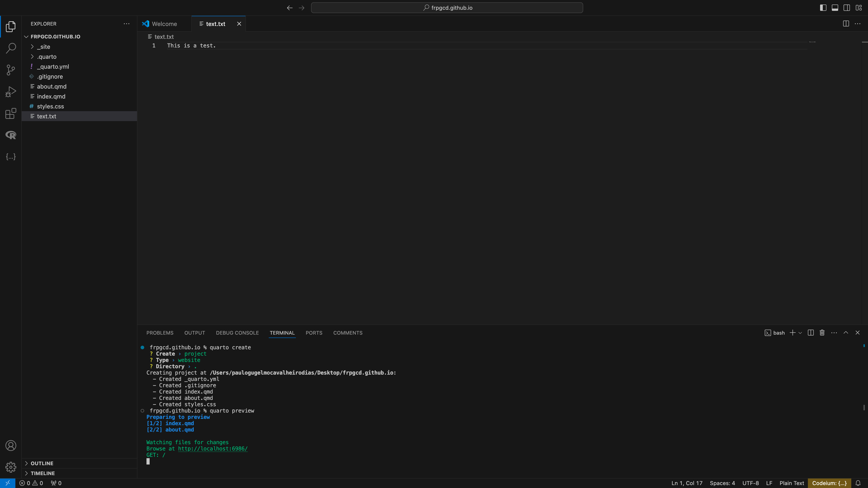Click the Codeium status bar item

click(829, 483)
